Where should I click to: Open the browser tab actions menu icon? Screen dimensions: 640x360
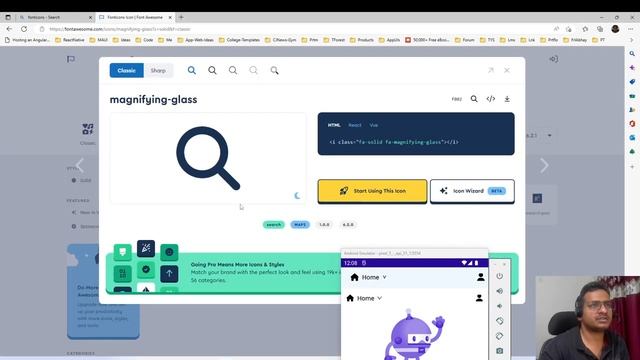pos(8,17)
